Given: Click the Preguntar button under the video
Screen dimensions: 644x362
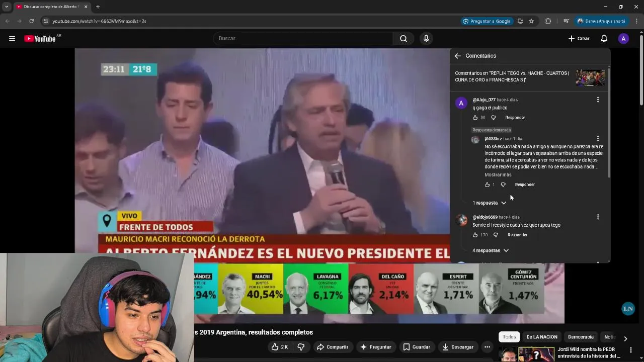Looking at the screenshot, I should point(375,347).
